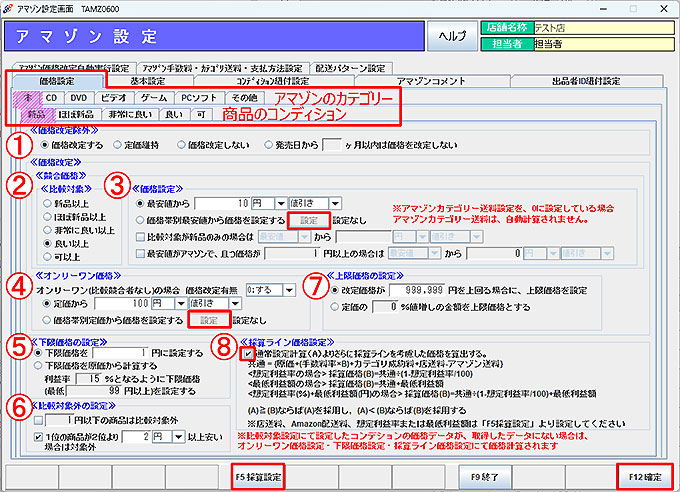Select the CD category tab
The image size is (680, 492).
tap(52, 98)
